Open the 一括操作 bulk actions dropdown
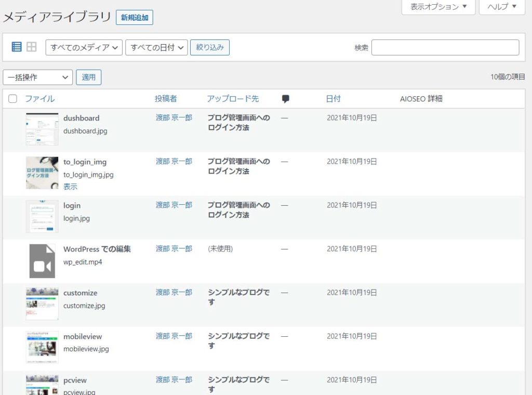Image resolution: width=532 pixels, height=395 pixels. tap(36, 77)
